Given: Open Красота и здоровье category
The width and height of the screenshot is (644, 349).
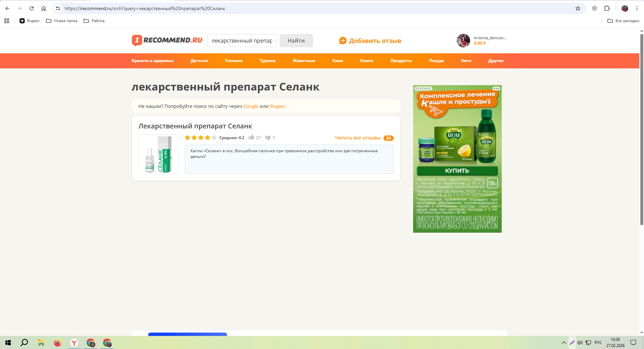Looking at the screenshot, I should [x=153, y=61].
